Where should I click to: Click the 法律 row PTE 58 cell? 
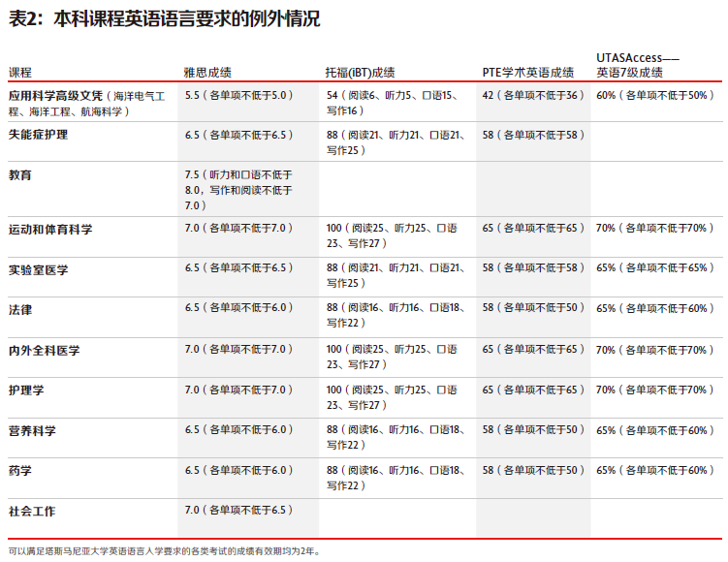[x=533, y=308]
